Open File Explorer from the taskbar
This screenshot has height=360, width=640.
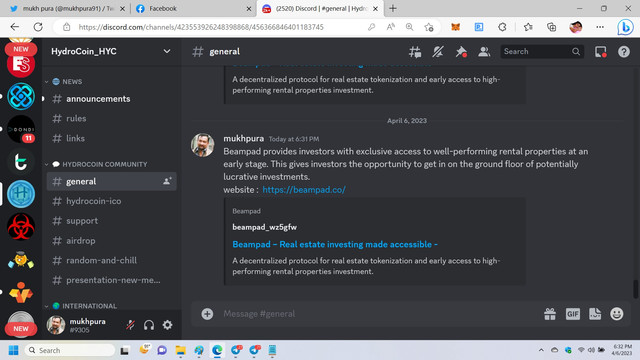(180, 350)
